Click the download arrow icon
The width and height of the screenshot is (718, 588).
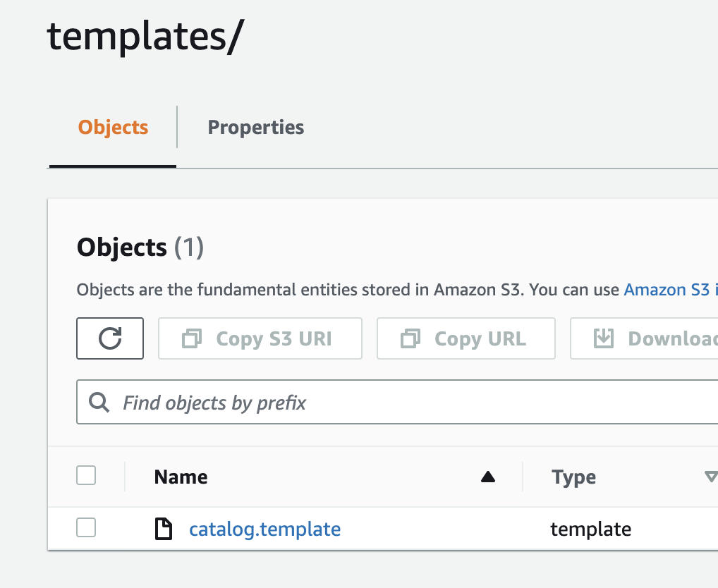[604, 338]
